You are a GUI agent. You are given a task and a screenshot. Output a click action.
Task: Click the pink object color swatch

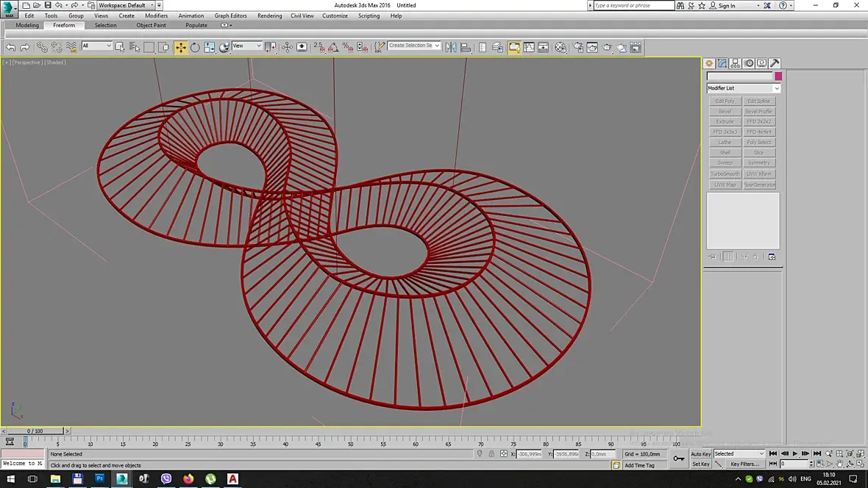point(778,76)
